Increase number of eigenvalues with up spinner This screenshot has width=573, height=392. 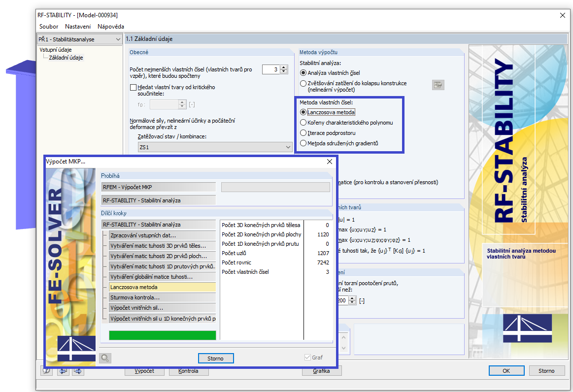(x=284, y=67)
